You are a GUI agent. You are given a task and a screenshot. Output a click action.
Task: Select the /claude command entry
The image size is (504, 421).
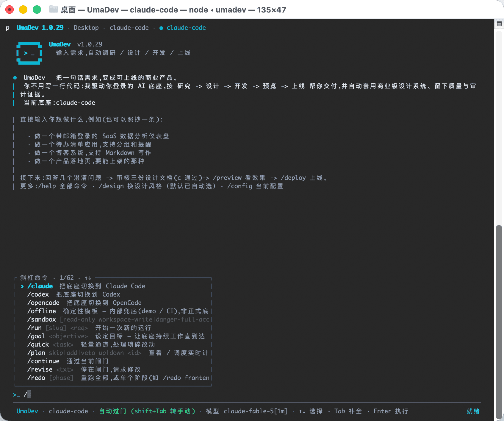[x=113, y=286]
